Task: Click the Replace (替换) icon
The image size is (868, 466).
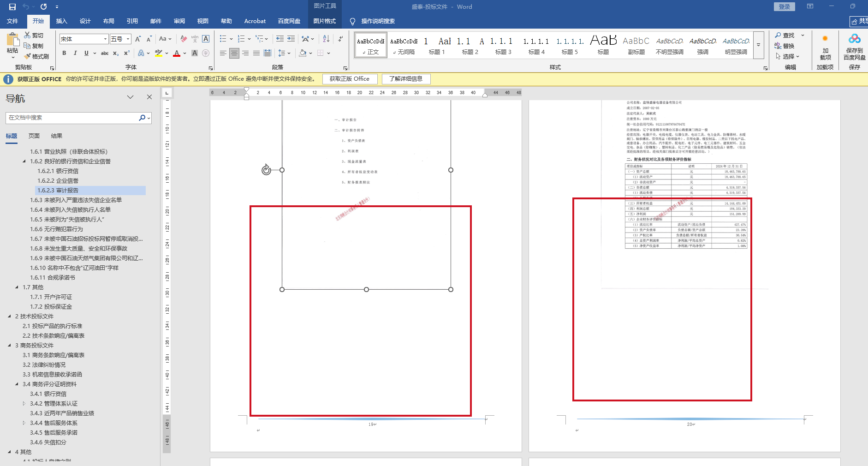Action: tap(778, 46)
